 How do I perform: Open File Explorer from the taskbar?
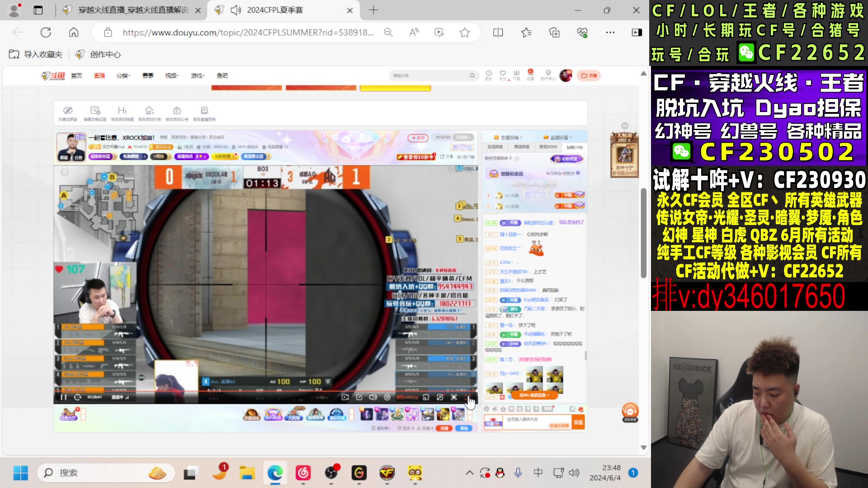[x=247, y=473]
